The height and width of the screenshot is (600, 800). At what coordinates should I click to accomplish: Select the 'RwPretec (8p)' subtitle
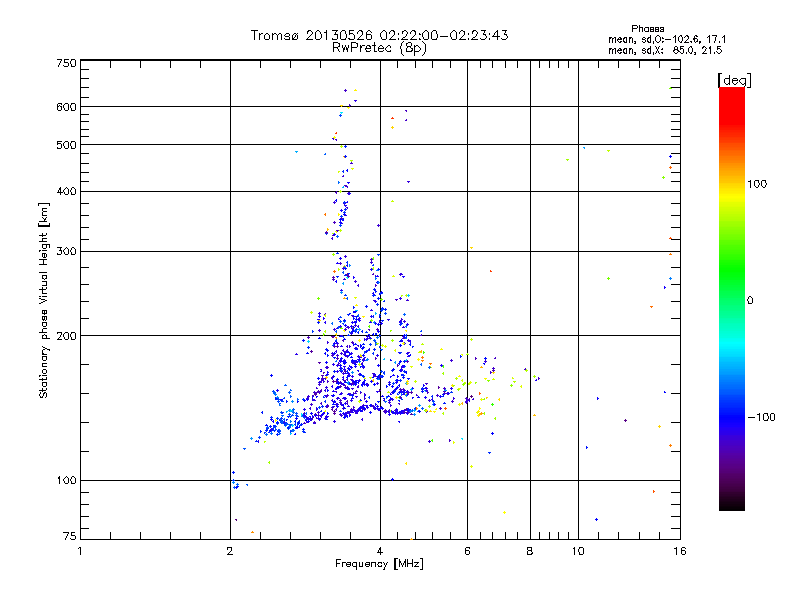point(379,48)
